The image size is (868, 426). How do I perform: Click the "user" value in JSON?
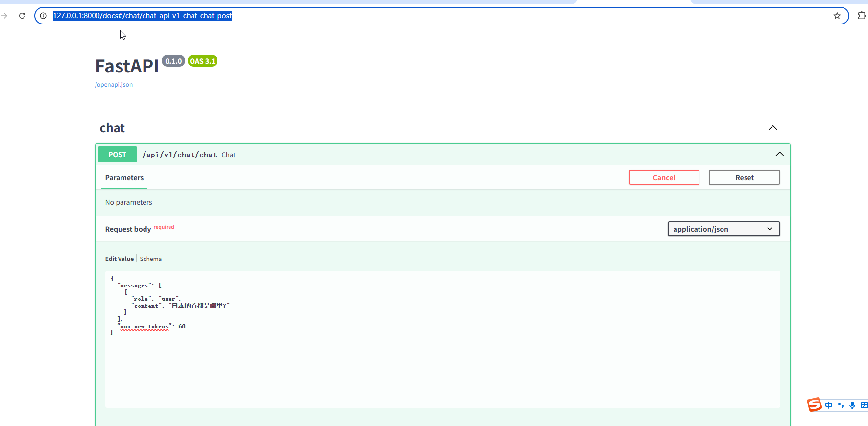pos(169,299)
